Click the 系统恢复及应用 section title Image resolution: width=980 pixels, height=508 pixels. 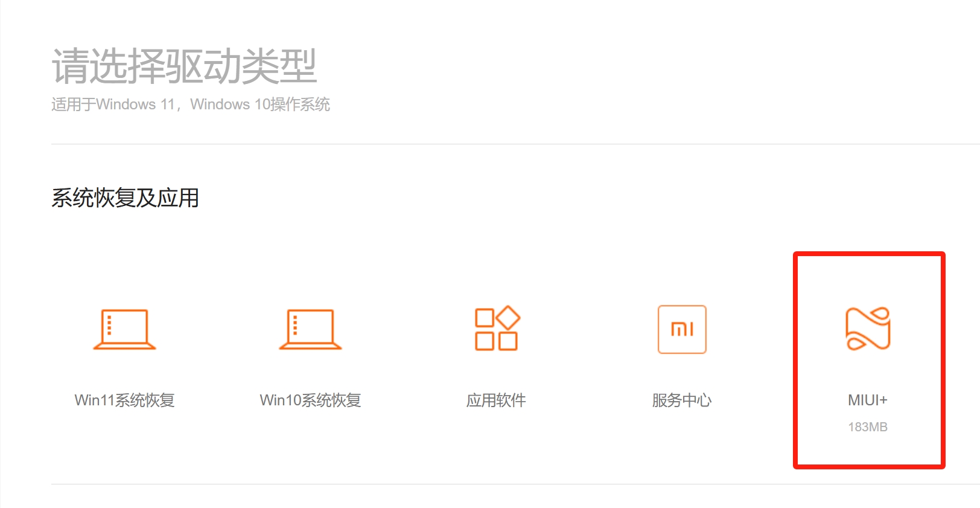125,198
